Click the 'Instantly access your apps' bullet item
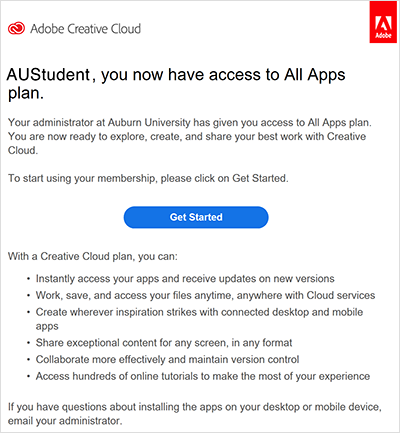The width and height of the screenshot is (400, 433). 185,279
